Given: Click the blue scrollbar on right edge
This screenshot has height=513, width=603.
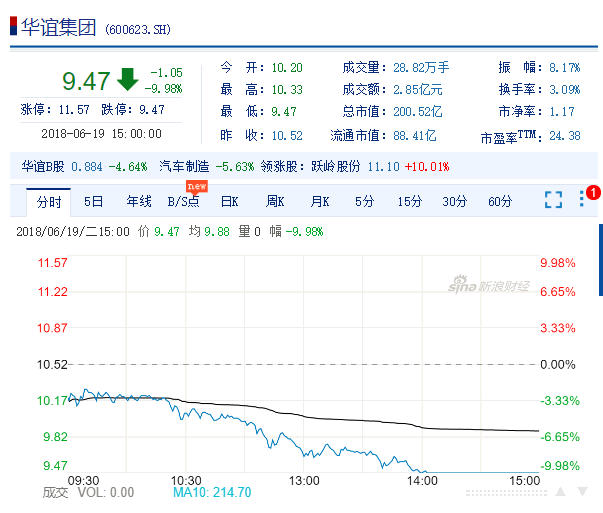Looking at the screenshot, I should pos(601,260).
